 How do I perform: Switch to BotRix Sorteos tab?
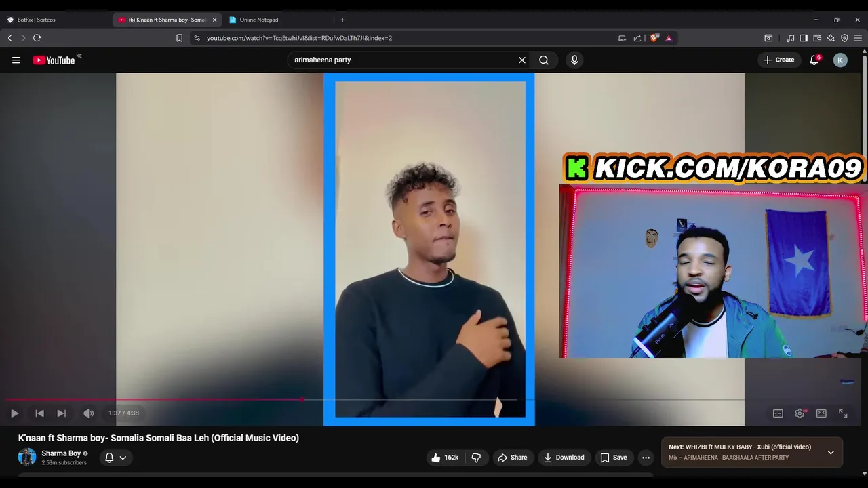coord(37,20)
